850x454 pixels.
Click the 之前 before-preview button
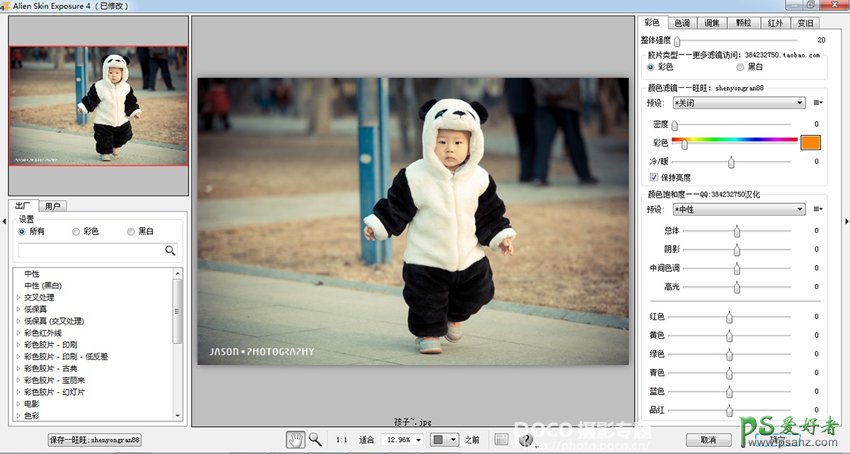point(472,440)
